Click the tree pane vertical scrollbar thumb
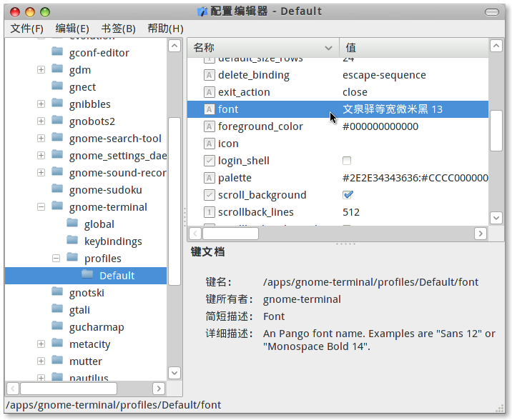This screenshot has height=420, width=512. [174, 201]
